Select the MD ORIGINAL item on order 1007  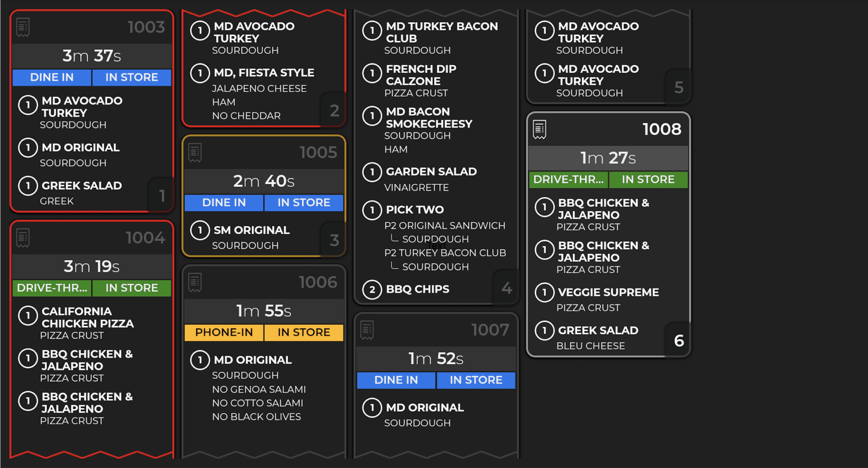[424, 407]
